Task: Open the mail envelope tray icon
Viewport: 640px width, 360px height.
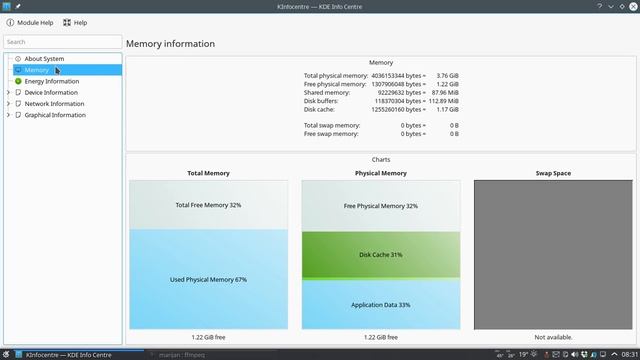Action: (556, 354)
